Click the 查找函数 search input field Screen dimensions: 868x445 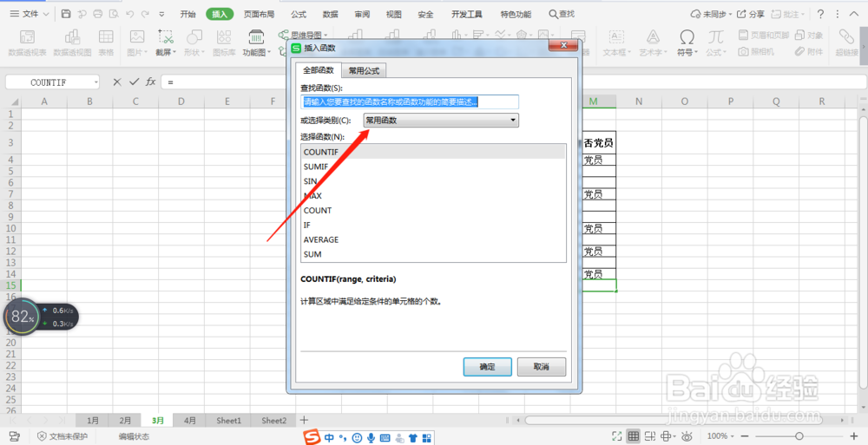point(410,101)
